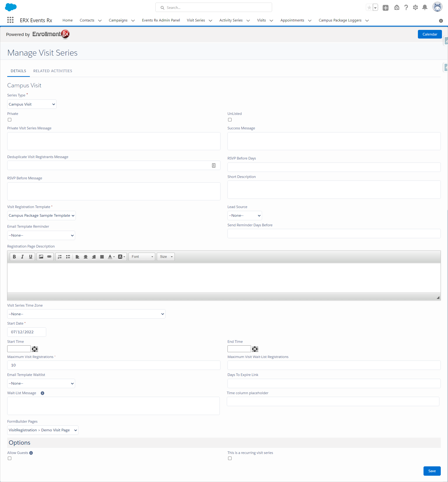Open the App Launcher grid icon
The width and height of the screenshot is (448, 482).
click(10, 20)
